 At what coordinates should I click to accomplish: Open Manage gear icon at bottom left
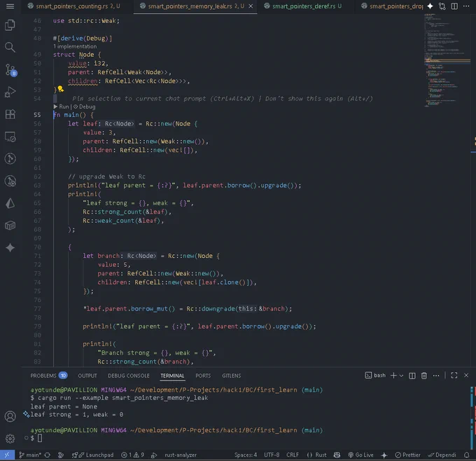point(10,438)
